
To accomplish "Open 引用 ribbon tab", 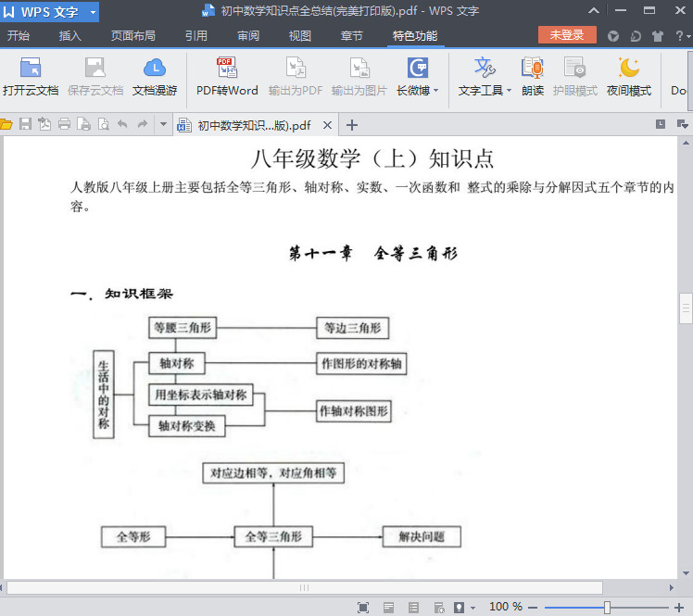I will (x=196, y=36).
